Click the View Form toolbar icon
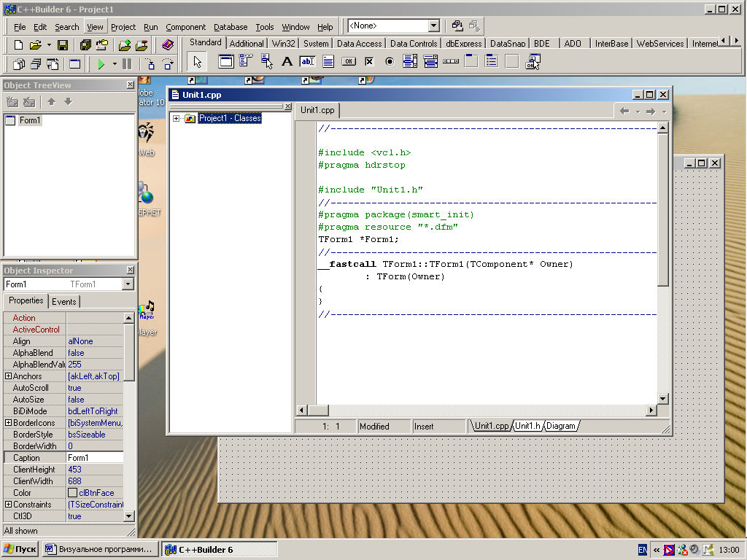The image size is (747, 560). pyautogui.click(x=36, y=64)
